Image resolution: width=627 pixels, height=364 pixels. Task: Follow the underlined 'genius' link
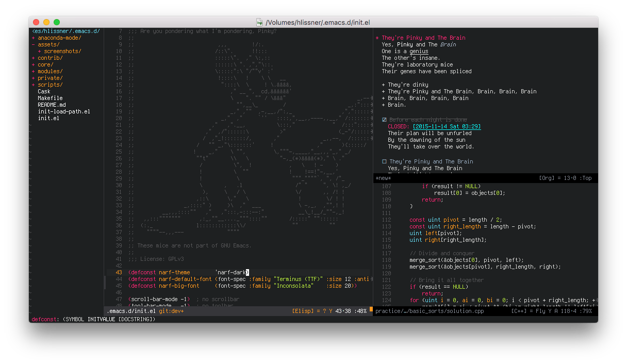click(x=419, y=52)
